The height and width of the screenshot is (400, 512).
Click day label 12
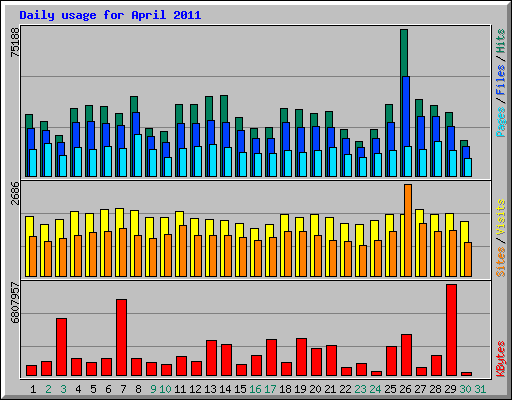(195, 389)
